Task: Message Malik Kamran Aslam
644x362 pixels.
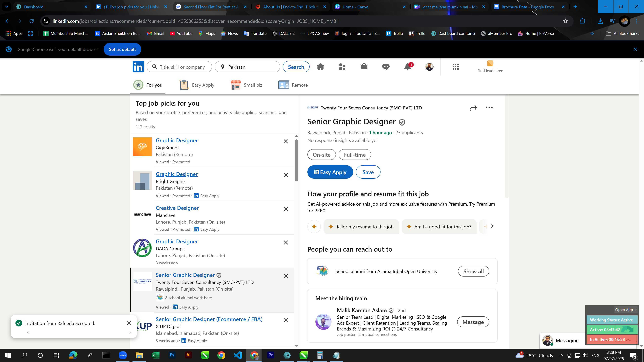Action: [x=473, y=322]
